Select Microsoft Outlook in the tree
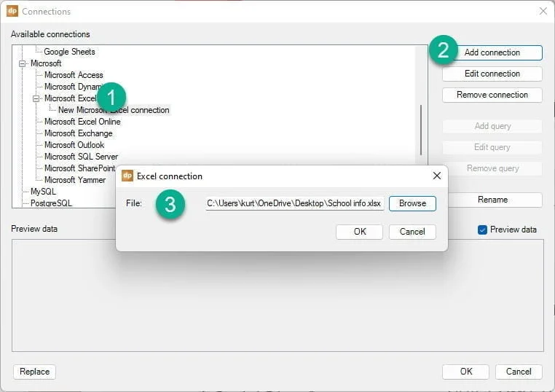555x392 pixels. click(x=74, y=145)
